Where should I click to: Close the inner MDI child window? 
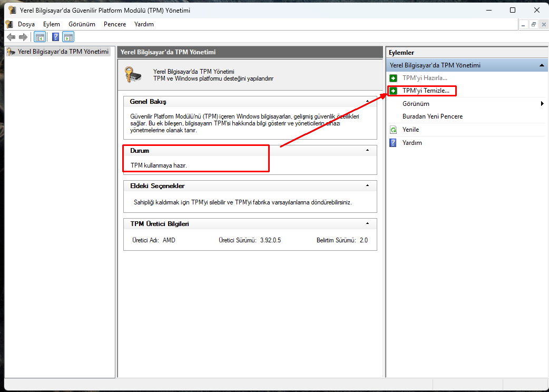pos(544,24)
